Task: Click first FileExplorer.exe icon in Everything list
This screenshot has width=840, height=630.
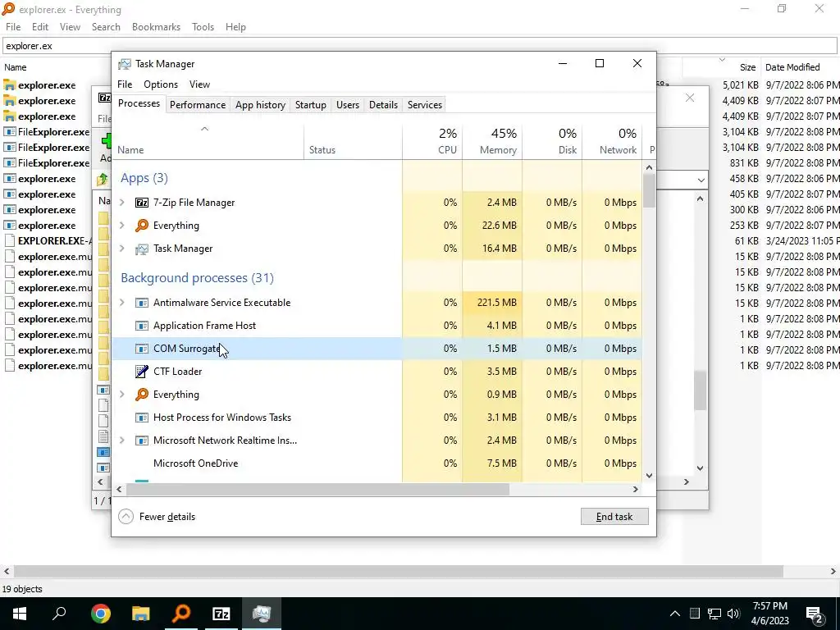Action: tap(10, 132)
